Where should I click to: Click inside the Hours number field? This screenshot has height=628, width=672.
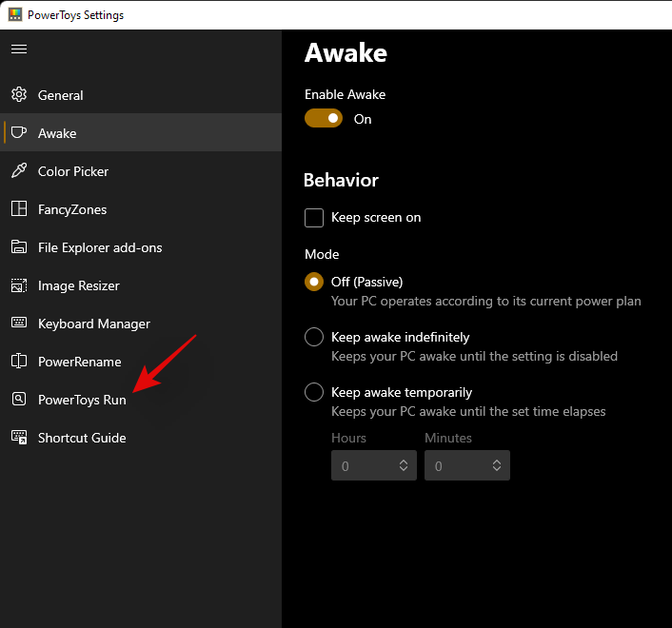[360, 465]
